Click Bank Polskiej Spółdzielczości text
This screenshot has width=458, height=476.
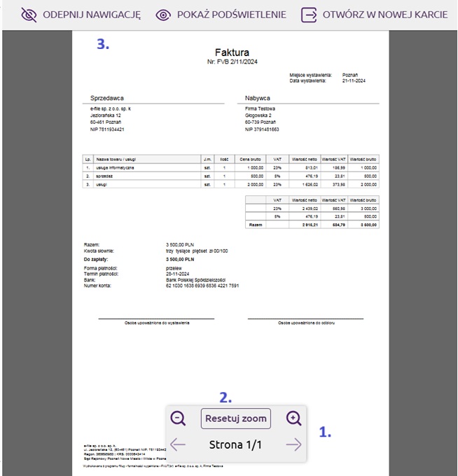[195, 280]
